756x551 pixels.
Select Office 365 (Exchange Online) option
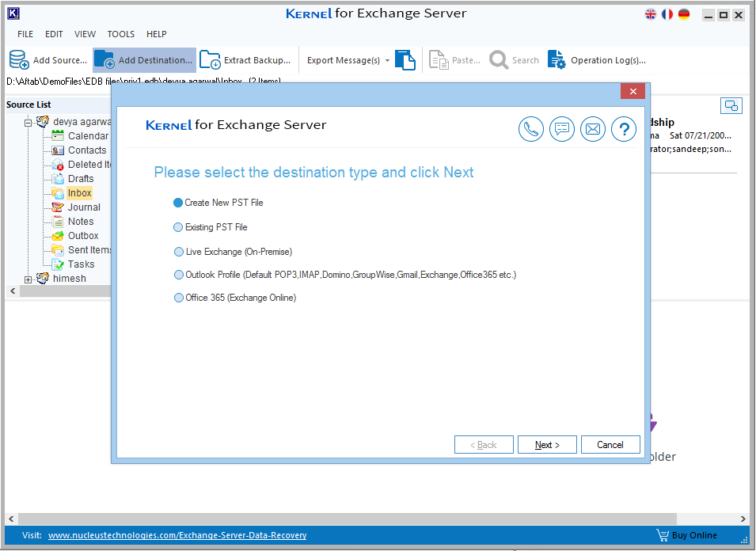(x=178, y=298)
